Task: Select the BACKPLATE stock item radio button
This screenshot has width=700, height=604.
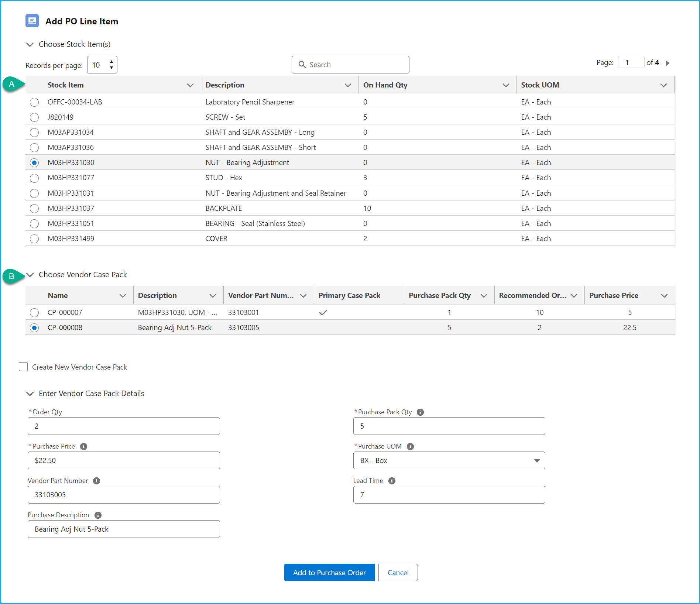Action: point(34,208)
